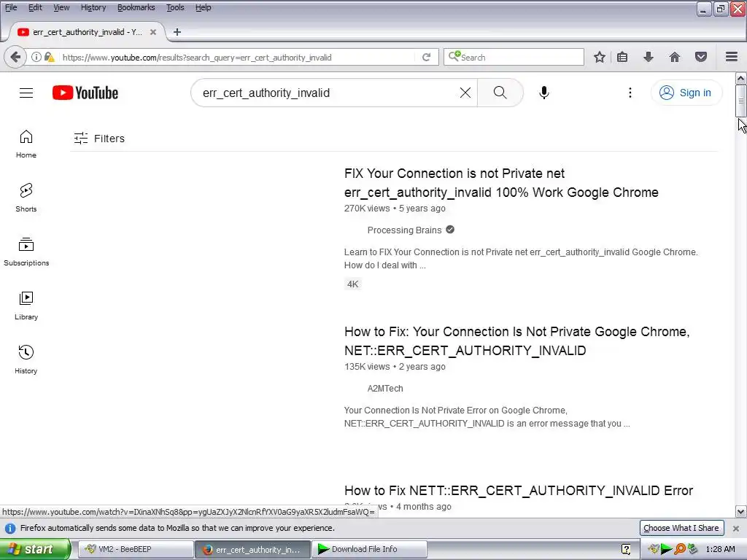Start voice search with the microphone icon

[x=543, y=93]
